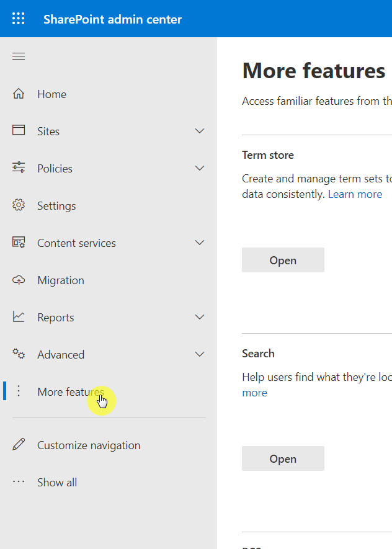Click the Home house icon
This screenshot has width=392, height=549.
19,94
